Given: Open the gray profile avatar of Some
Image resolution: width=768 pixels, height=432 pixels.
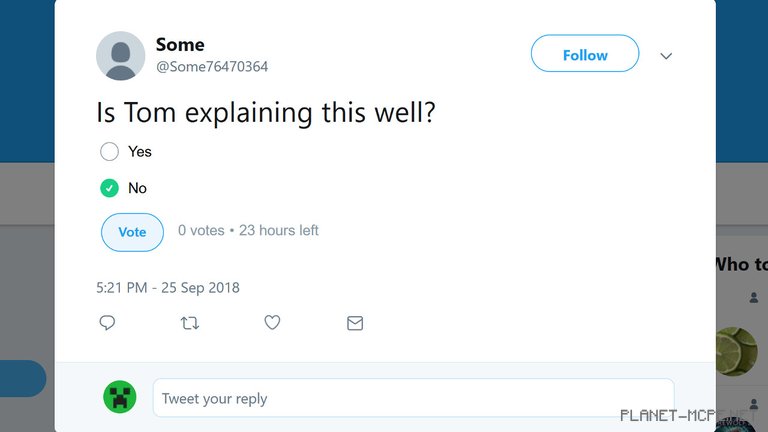Looking at the screenshot, I should pos(120,56).
